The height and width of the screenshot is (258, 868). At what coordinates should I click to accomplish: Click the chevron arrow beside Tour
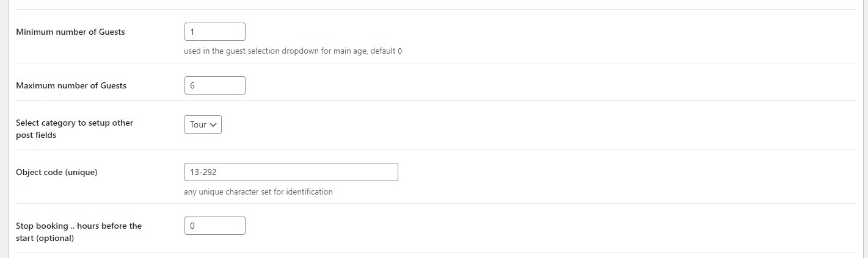(213, 124)
